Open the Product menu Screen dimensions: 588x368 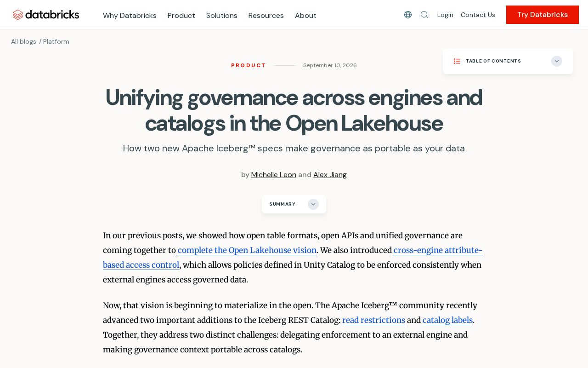click(181, 15)
